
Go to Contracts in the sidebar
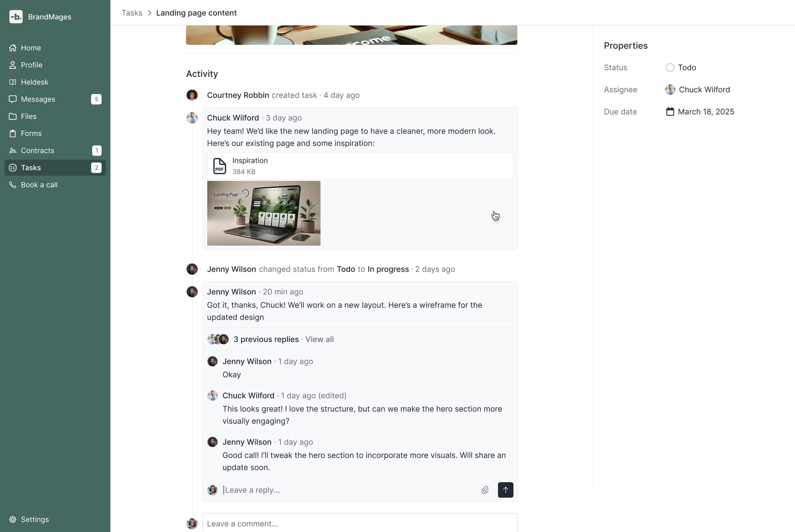point(37,150)
